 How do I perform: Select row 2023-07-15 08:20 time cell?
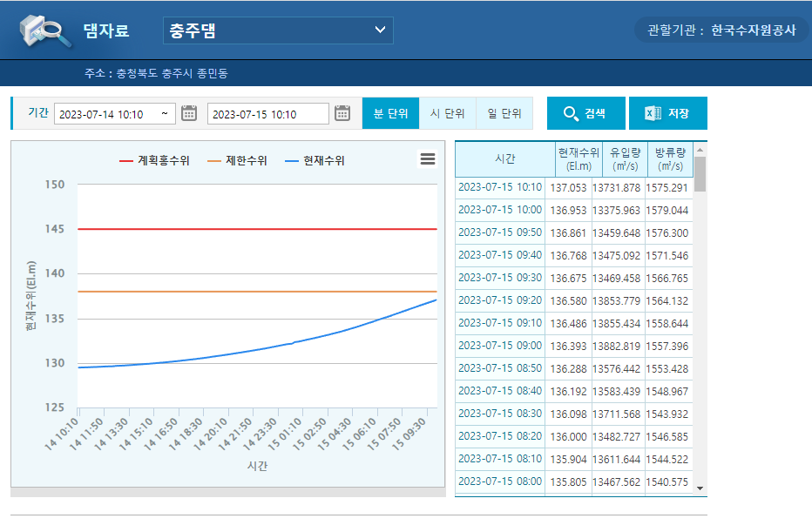pyautogui.click(x=500, y=435)
